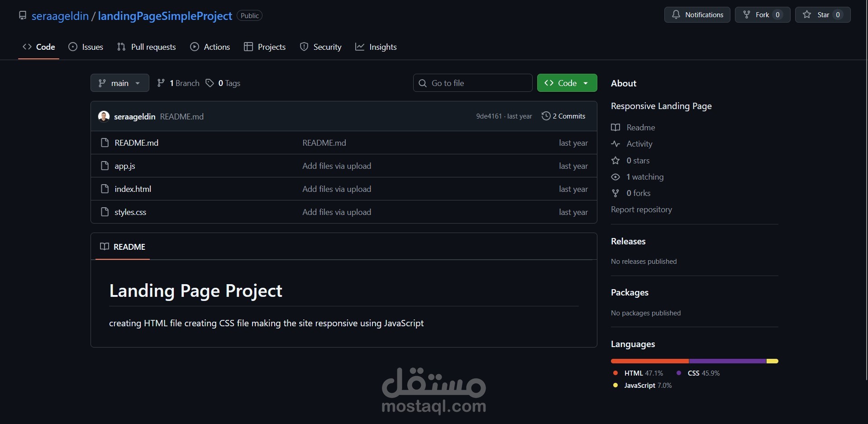Click the CSS 45.9% language link
This screenshot has height=424, width=868.
(x=698, y=373)
